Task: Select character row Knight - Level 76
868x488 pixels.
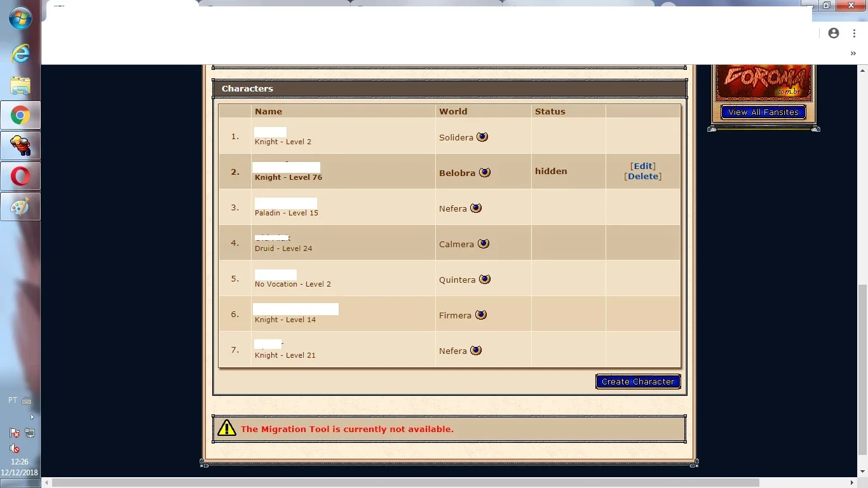Action: pos(450,172)
